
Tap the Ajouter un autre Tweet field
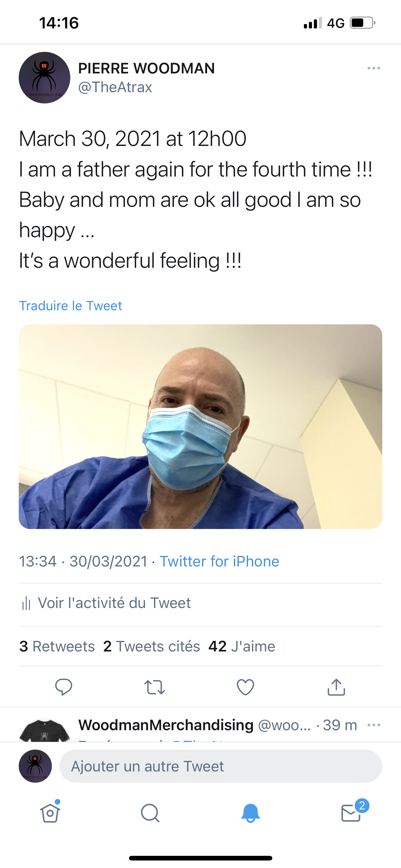pyautogui.click(x=220, y=766)
